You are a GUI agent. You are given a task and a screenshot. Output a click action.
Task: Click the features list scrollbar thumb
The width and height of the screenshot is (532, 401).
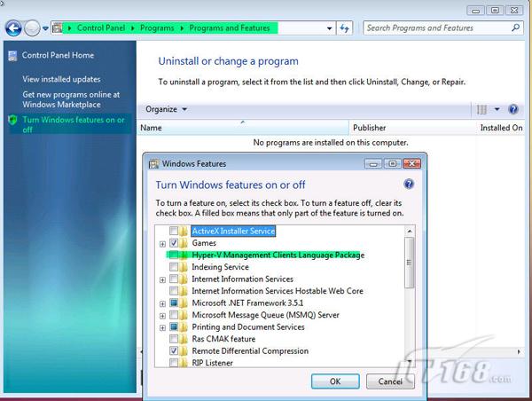click(410, 263)
